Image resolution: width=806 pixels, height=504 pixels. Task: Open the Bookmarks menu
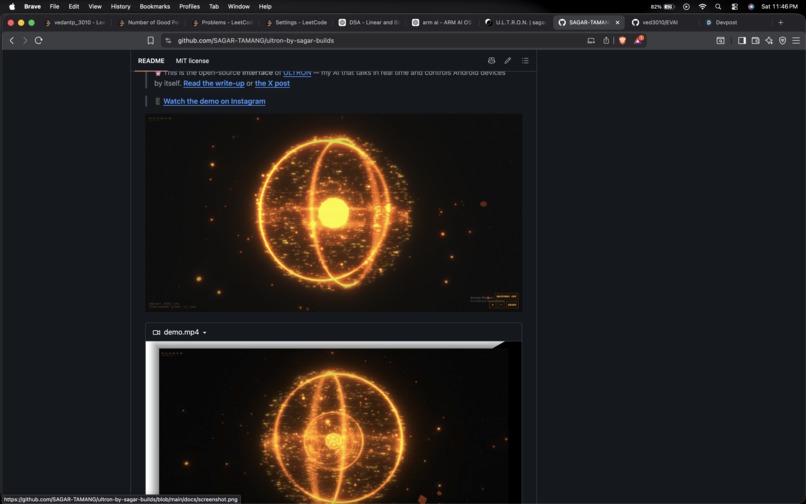pyautogui.click(x=155, y=7)
